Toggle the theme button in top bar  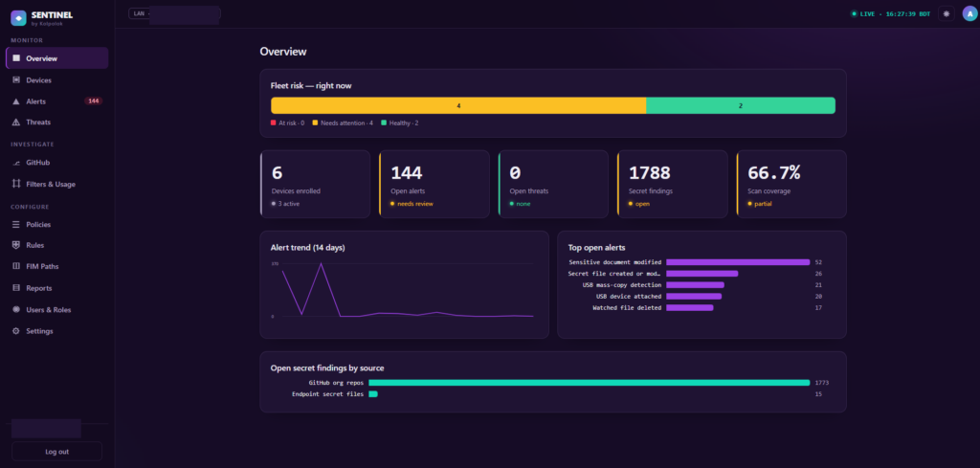click(947, 13)
